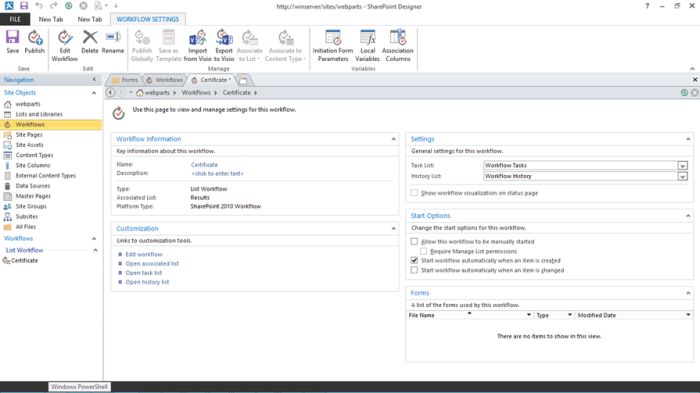The image size is (700, 393).
Task: Publish the workflow from the ribbon
Action: 34,42
